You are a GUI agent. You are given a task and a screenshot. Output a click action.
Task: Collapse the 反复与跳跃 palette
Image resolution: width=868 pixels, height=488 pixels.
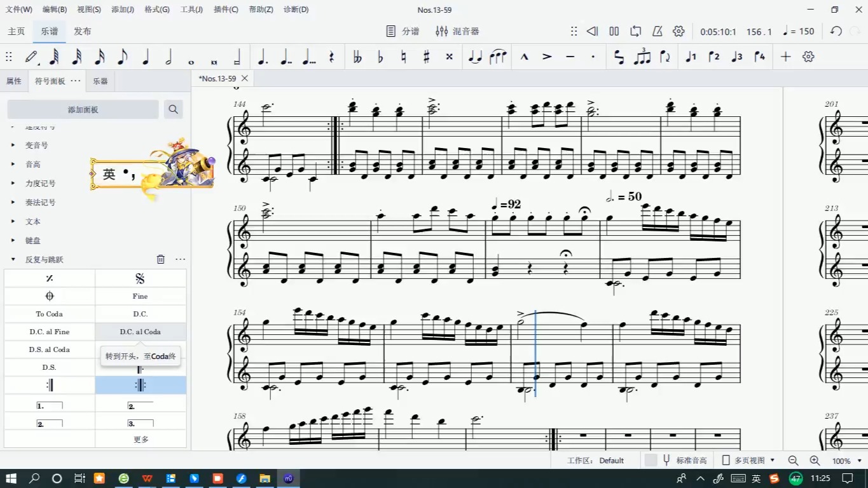tap(13, 259)
